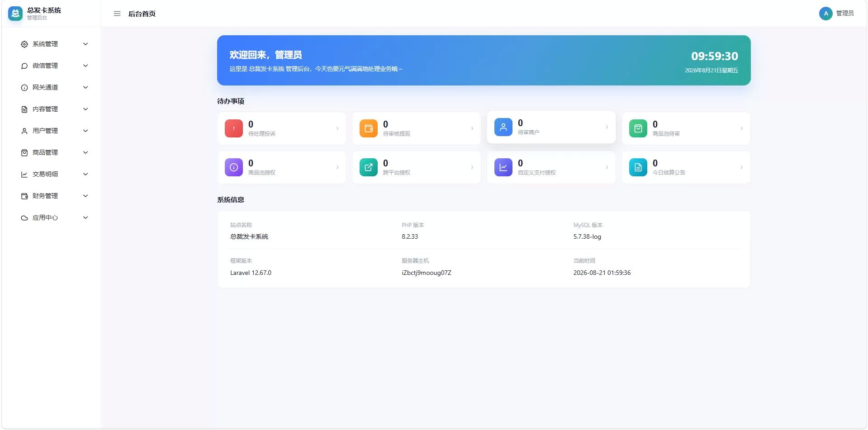Viewport: 868px width, 430px height.
Task: Click the 今日结算公告 document icon
Action: [638, 167]
